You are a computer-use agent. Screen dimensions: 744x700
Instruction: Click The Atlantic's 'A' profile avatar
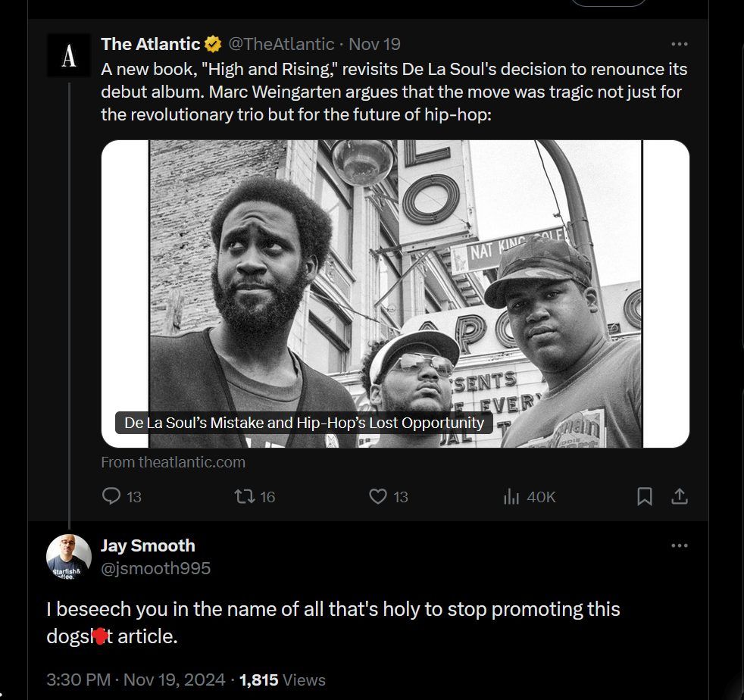68,55
